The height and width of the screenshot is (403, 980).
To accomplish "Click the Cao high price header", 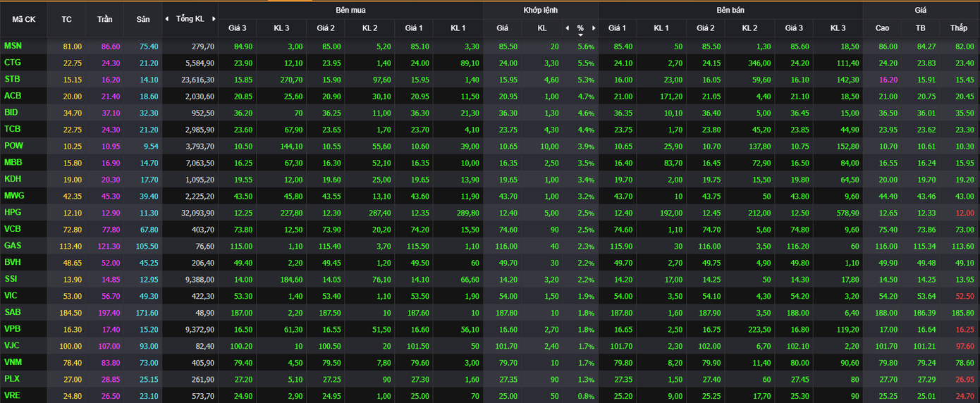I will (882, 28).
